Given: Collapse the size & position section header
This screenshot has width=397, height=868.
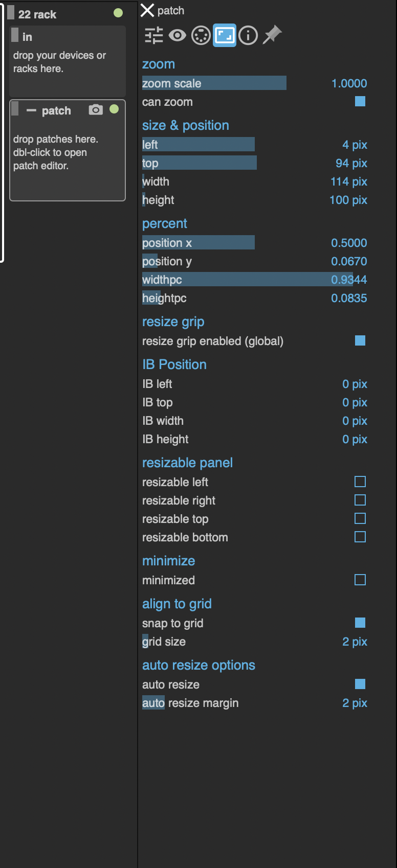Looking at the screenshot, I should 185,125.
